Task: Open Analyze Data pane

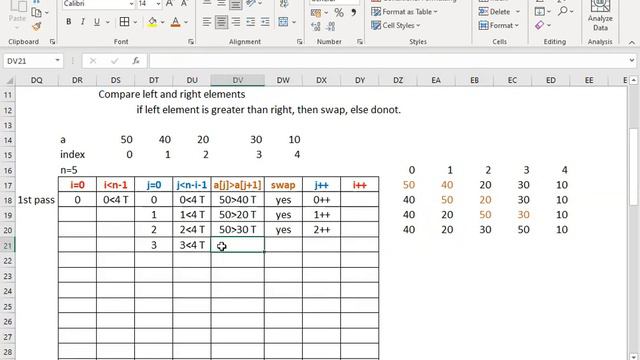Action: pyautogui.click(x=600, y=16)
